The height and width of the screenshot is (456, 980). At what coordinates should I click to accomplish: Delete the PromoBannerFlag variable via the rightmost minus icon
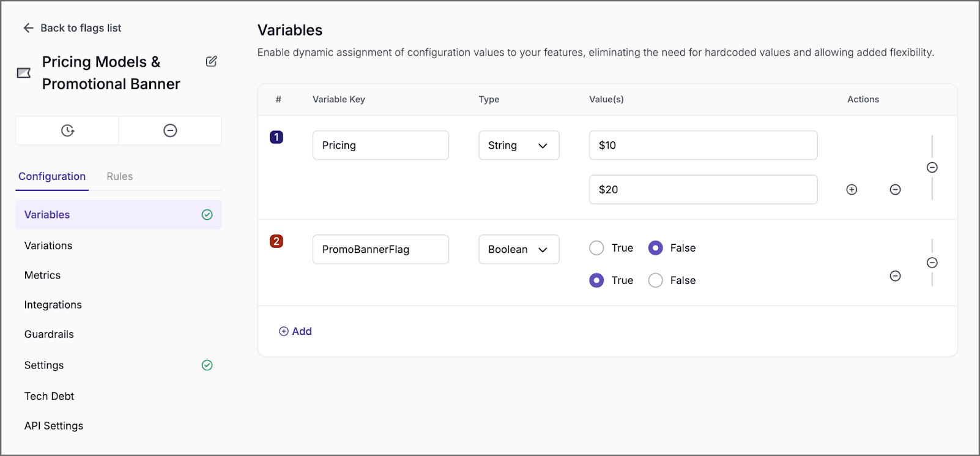coord(932,263)
